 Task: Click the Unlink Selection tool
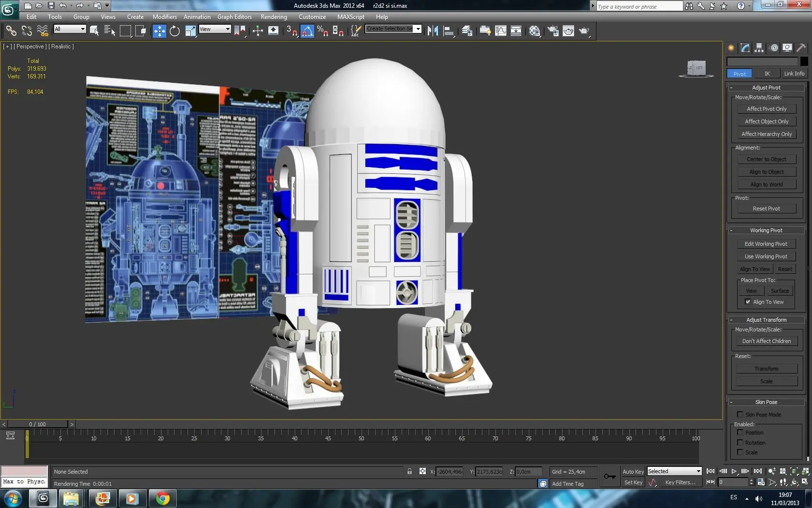point(27,31)
